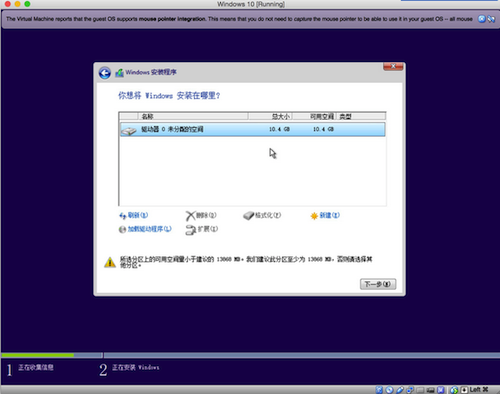Close the VirtualBox window with red button
This screenshot has height=394, width=500.
pos(8,4)
